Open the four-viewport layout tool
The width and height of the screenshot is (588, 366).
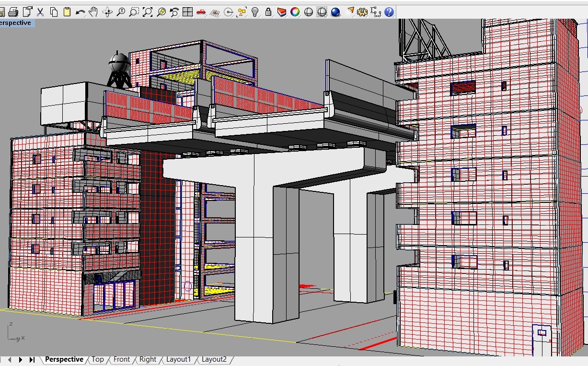click(x=187, y=12)
